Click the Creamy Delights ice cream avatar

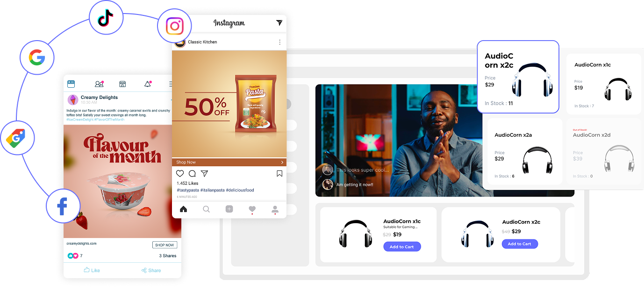pos(73,99)
